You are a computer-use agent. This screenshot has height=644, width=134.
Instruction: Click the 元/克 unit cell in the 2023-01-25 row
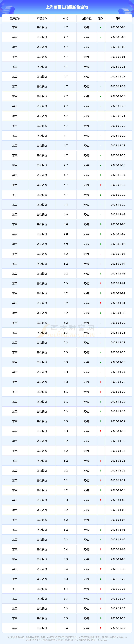click(87, 362)
